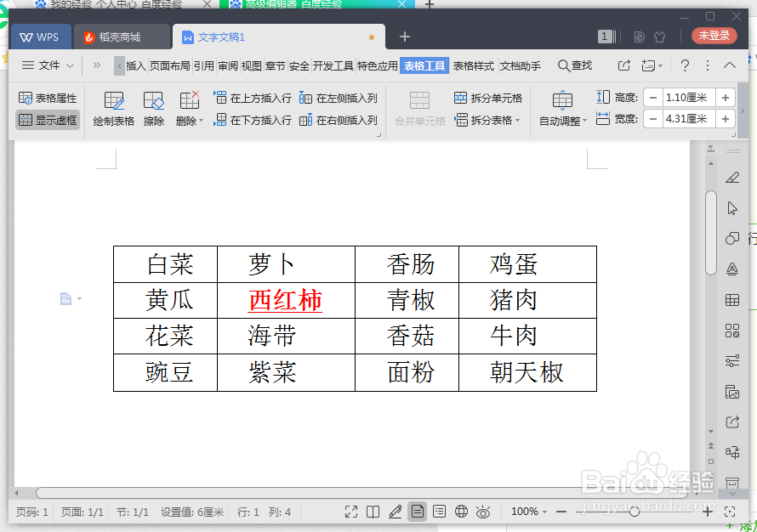This screenshot has width=757, height=532.
Task: Enable eye-protection mode in status bar
Action: pos(483,512)
